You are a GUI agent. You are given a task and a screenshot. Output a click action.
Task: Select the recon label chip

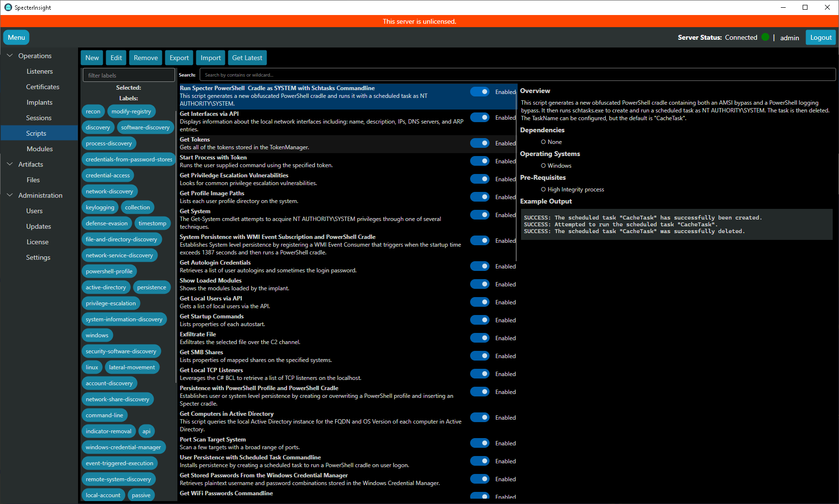click(93, 111)
